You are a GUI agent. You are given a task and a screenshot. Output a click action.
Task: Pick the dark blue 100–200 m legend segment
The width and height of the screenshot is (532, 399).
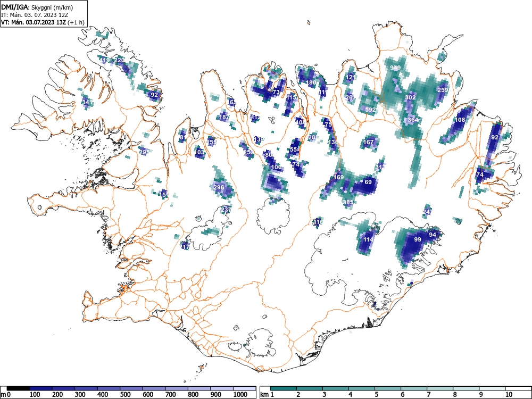(x=41, y=388)
